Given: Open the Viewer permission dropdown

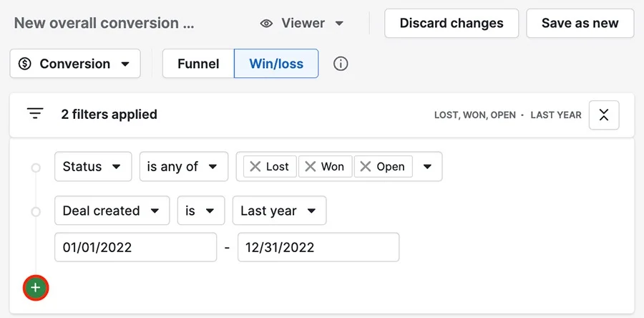Looking at the screenshot, I should [x=302, y=24].
